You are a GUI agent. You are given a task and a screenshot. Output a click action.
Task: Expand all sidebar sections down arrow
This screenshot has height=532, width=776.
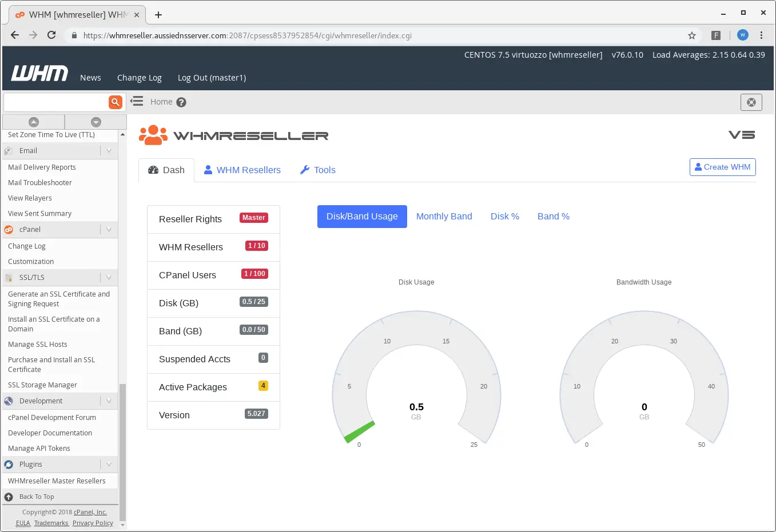(96, 122)
